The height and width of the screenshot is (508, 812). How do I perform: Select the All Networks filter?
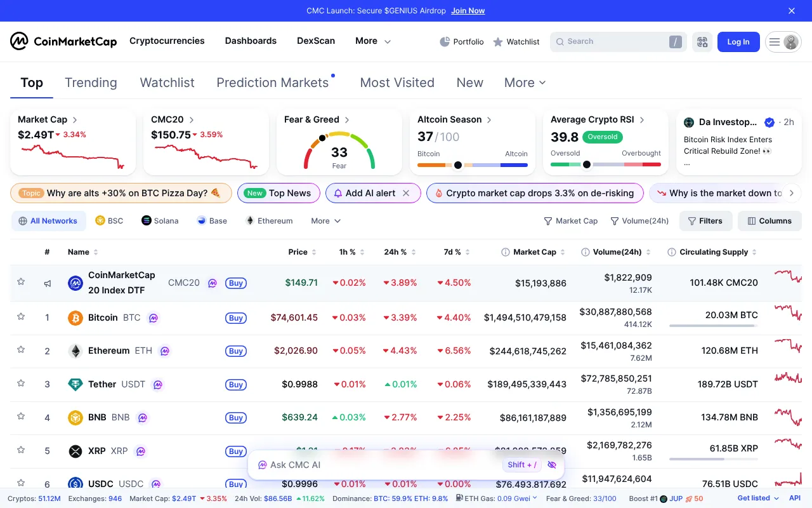(48, 221)
